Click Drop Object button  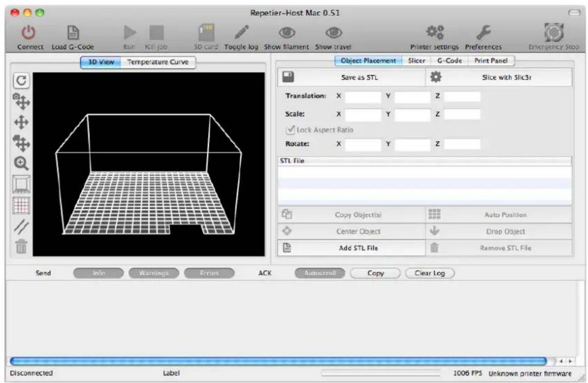click(x=499, y=231)
